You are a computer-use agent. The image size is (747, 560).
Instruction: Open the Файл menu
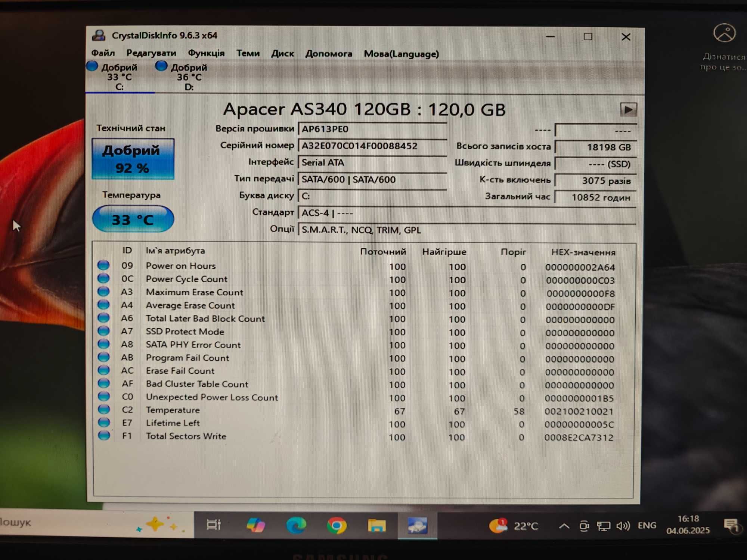click(x=103, y=53)
